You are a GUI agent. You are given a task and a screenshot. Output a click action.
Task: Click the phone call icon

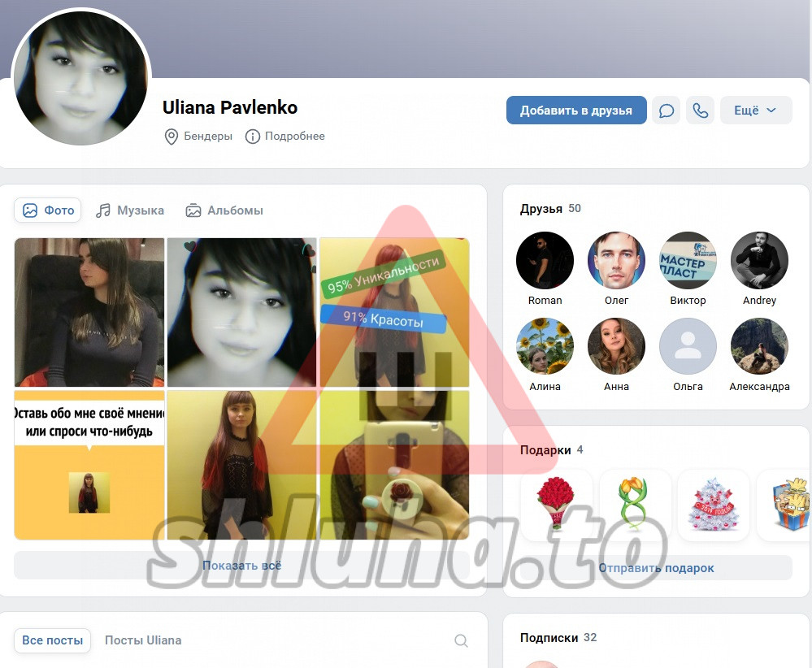(700, 111)
